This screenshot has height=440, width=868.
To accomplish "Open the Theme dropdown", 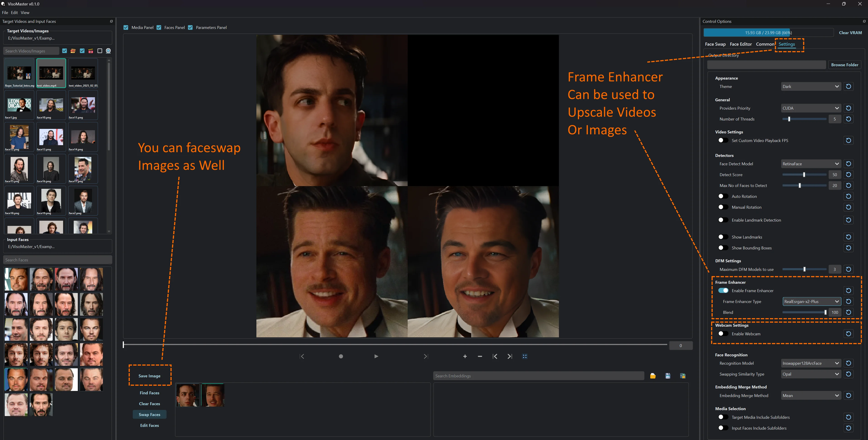I will 811,87.
